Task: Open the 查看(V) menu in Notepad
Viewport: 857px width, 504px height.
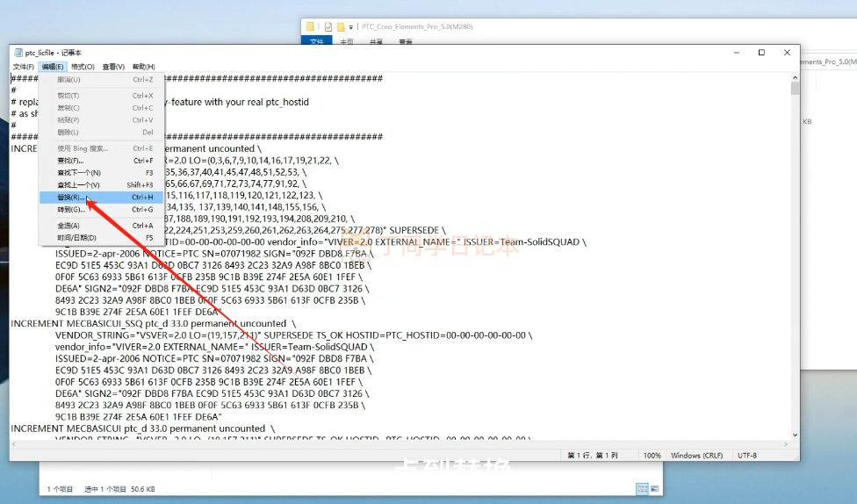Action: click(113, 67)
